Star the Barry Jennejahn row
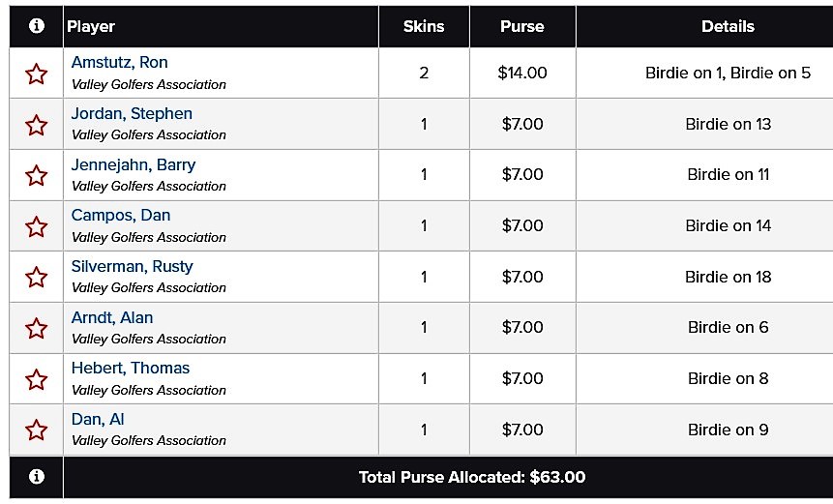Viewport: 833px width, 504px height. (x=36, y=175)
